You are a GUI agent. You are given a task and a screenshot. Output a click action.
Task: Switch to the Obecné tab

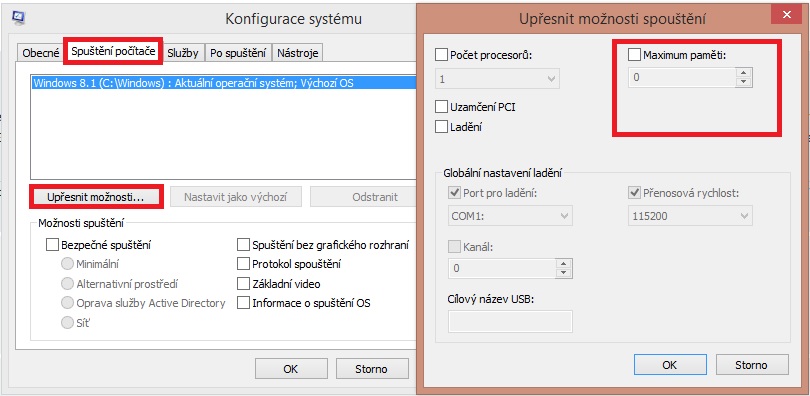pos(41,53)
